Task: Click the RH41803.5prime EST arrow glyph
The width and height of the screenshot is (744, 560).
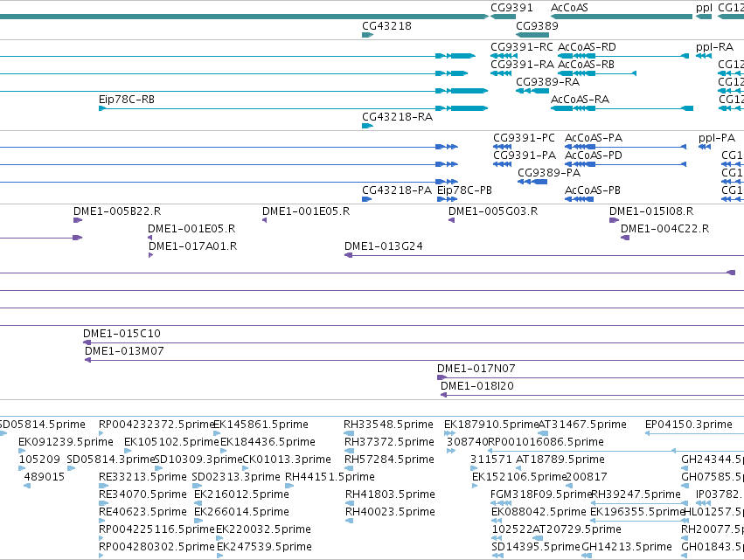Action: coord(350,503)
